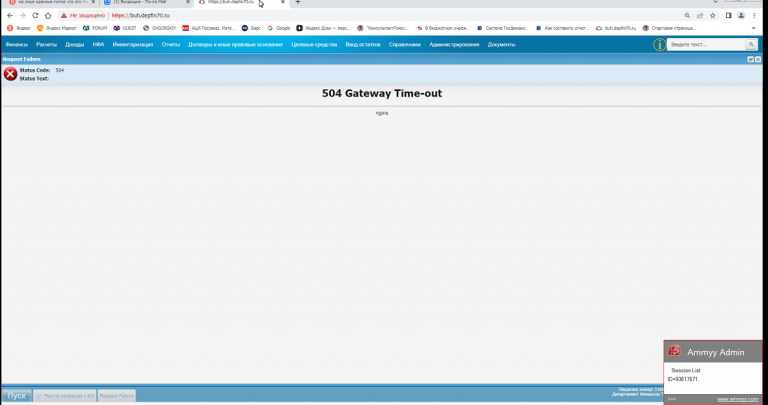Click the 'Не защищено' security warning
768x405 pixels.
(83, 16)
